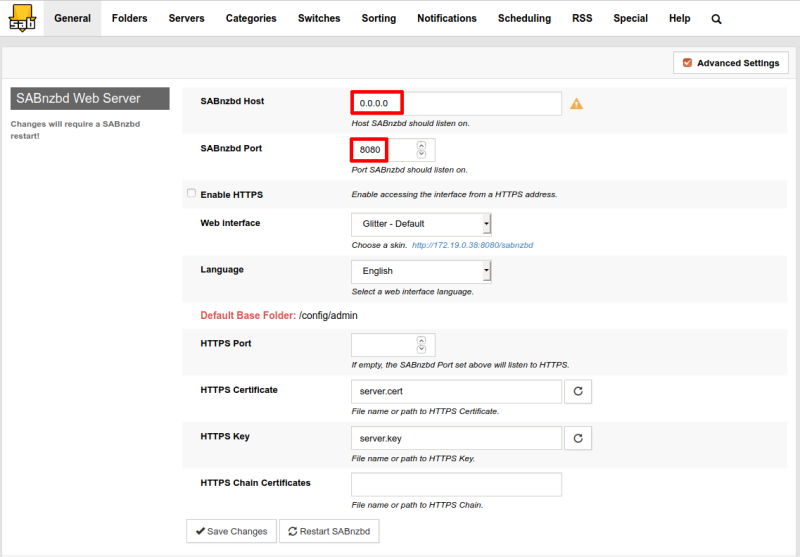Open the Web Interface skin dropdown
This screenshot has height=557, width=800.
click(x=421, y=224)
